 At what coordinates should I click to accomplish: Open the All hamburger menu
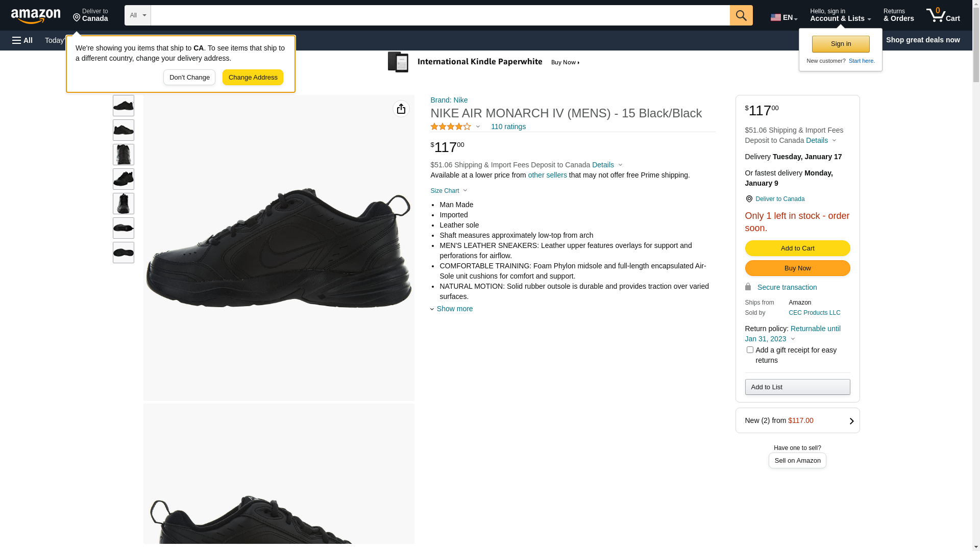(22, 40)
